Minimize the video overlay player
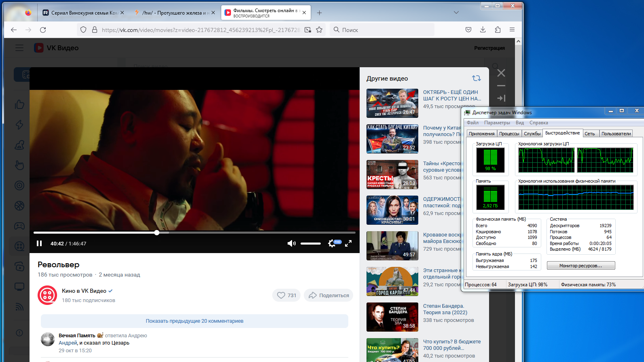The width and height of the screenshot is (644, 362). (501, 86)
